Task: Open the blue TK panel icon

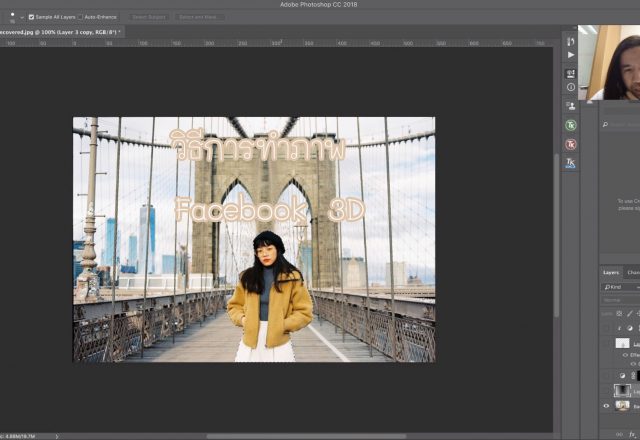Action: pos(571,163)
